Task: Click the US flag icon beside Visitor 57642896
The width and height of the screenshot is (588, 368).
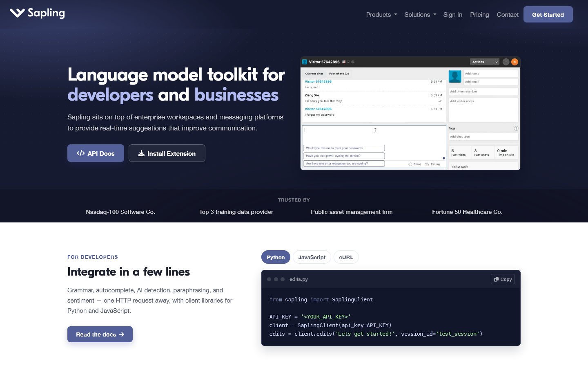Action: (x=344, y=62)
